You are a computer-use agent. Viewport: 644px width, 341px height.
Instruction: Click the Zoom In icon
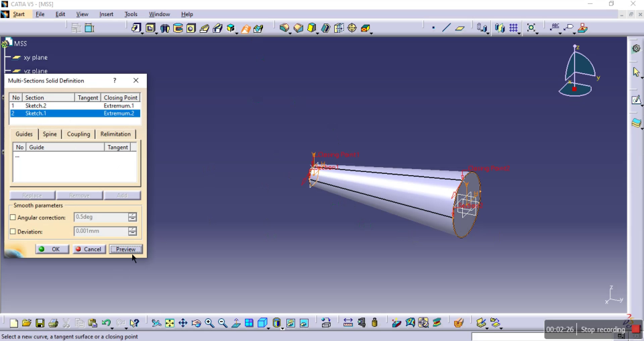click(209, 323)
